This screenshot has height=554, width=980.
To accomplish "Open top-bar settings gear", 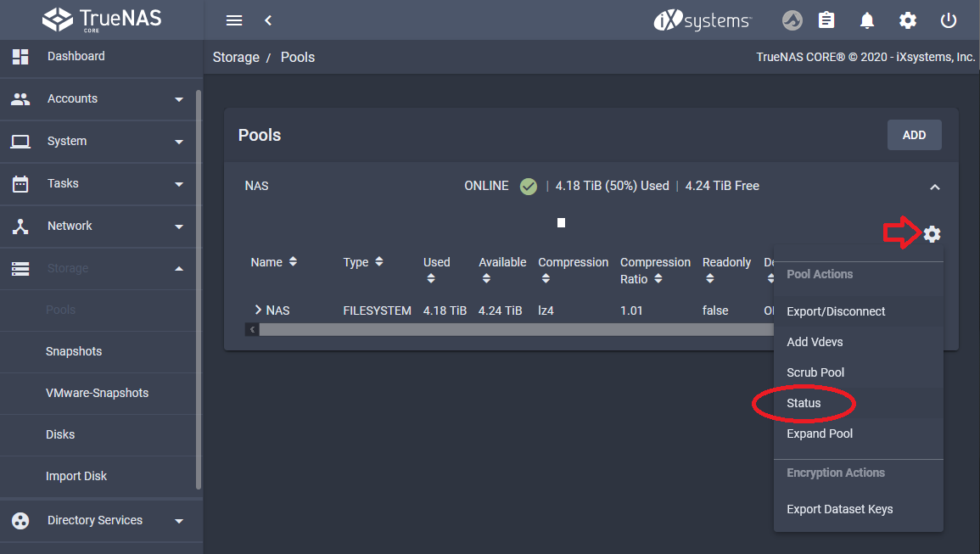I will pos(908,20).
